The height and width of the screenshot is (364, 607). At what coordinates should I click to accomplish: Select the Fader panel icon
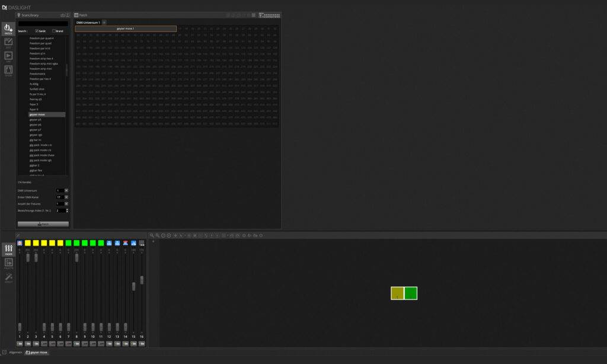(x=8, y=249)
